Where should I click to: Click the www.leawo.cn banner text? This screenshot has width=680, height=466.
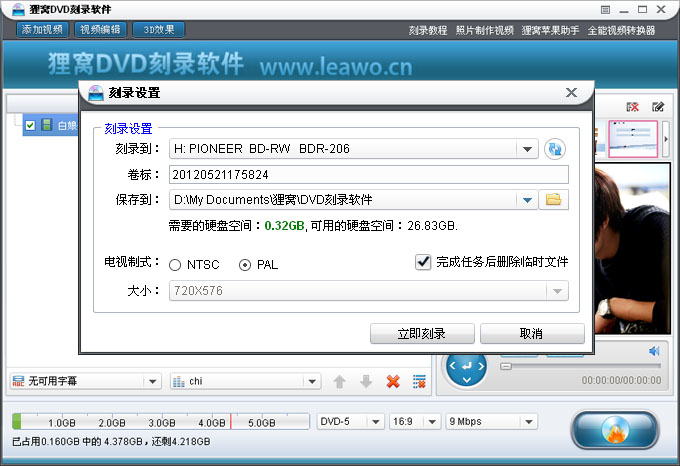tap(336, 66)
